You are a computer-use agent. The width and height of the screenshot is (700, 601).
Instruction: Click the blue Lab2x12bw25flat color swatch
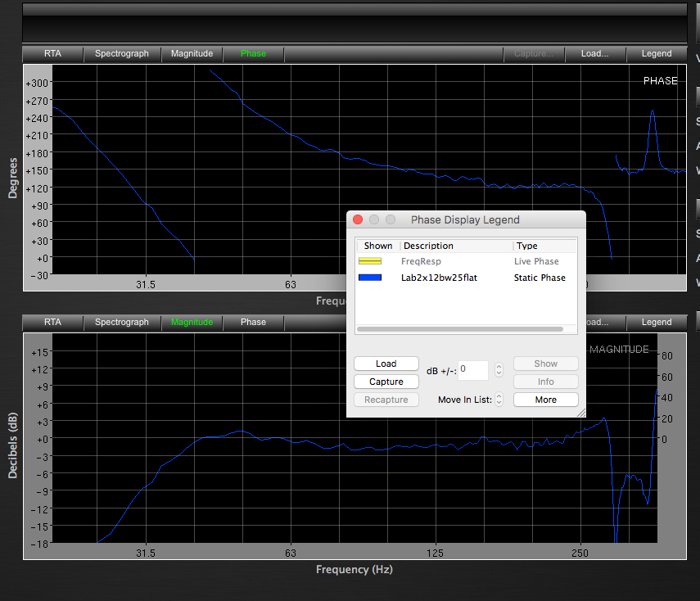tap(370, 278)
